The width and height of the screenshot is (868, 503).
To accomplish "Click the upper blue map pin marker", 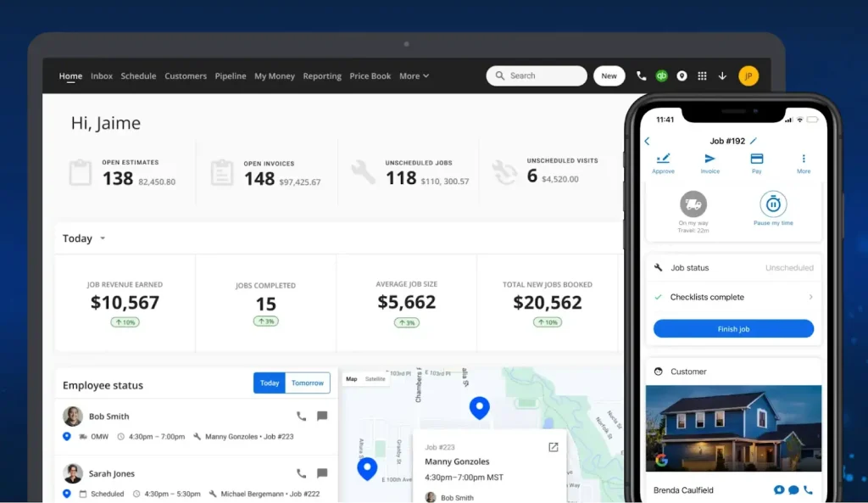I will (480, 408).
